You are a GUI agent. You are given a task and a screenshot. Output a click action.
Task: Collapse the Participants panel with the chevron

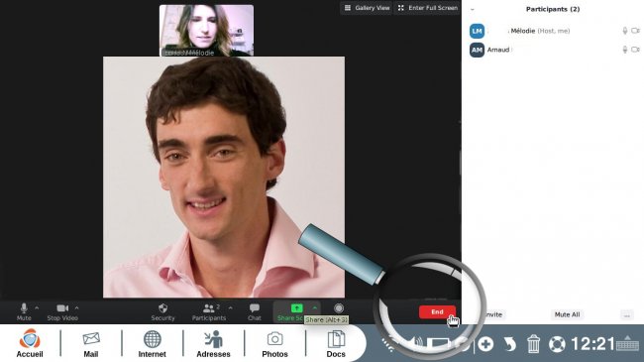point(473,9)
